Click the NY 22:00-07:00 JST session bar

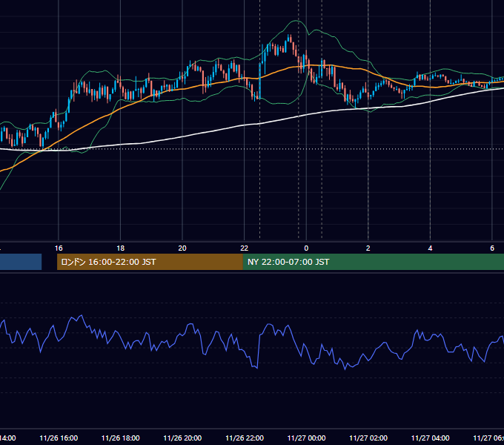[x=373, y=262]
